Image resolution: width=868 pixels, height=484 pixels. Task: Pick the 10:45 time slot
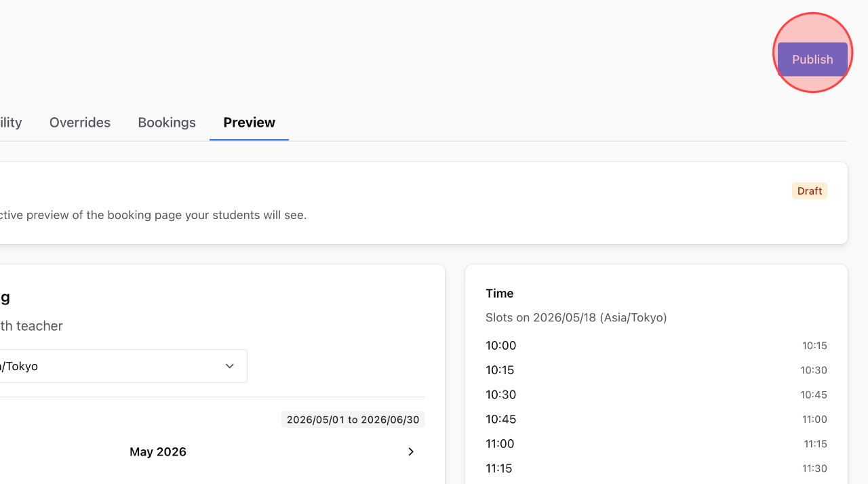click(x=656, y=419)
